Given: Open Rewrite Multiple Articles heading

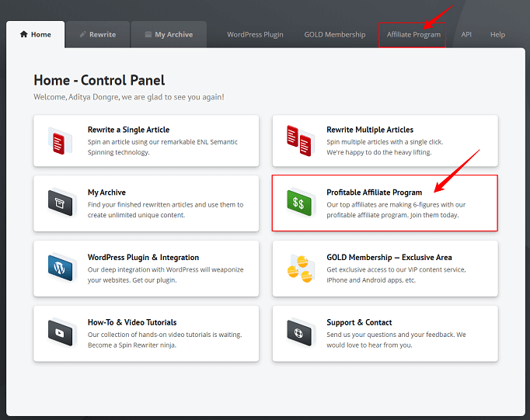Looking at the screenshot, I should click(370, 130).
